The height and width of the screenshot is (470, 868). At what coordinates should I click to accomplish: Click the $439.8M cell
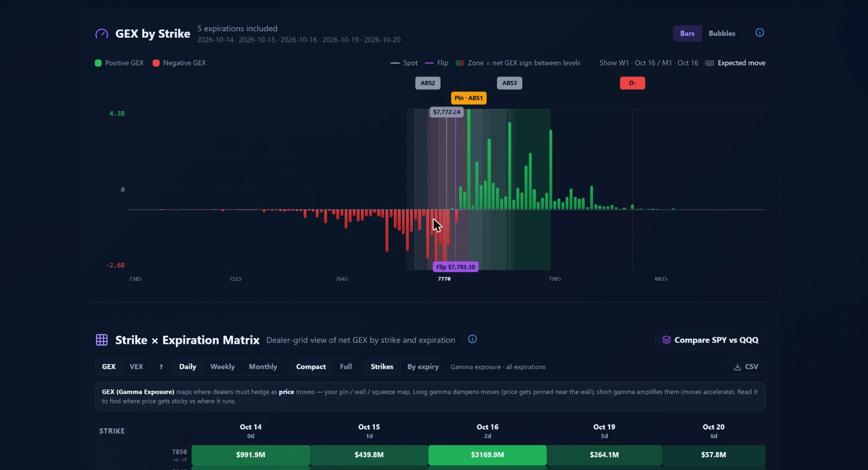coord(369,455)
